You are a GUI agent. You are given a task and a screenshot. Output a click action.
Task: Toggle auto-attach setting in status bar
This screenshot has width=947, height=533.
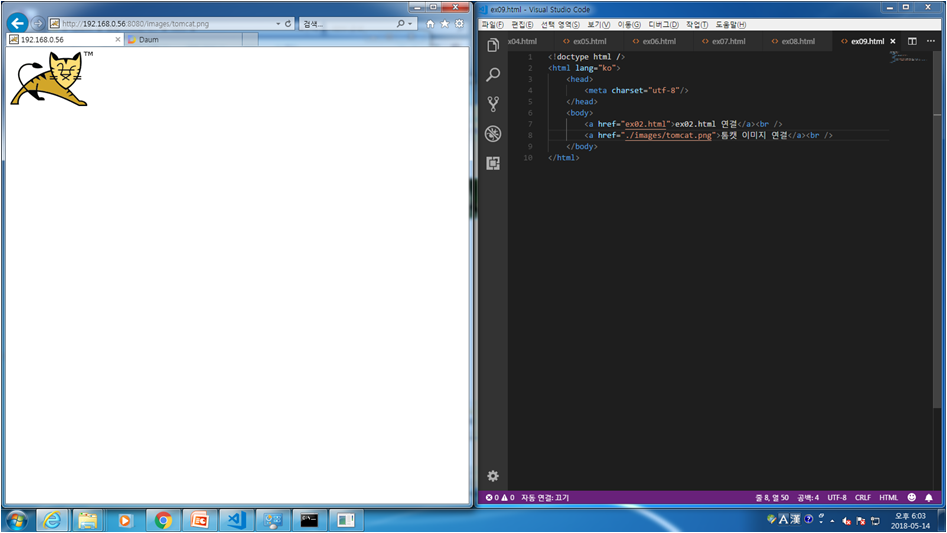click(545, 497)
